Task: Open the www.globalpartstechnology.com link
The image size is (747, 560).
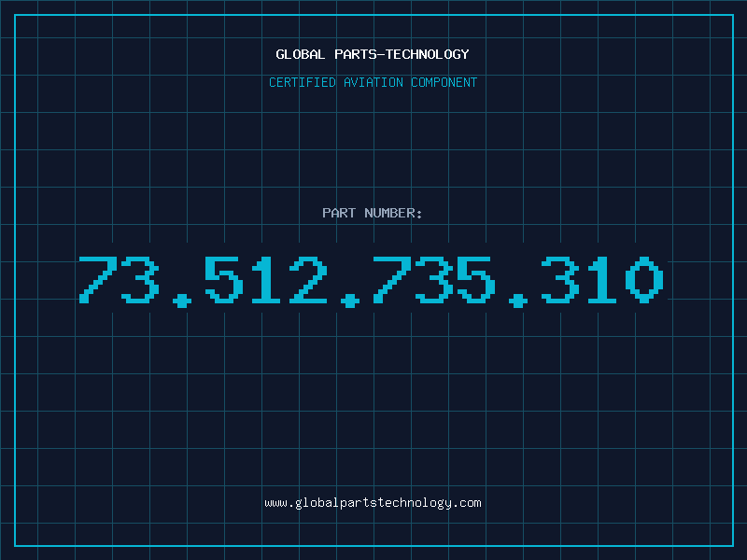Action: click(373, 503)
